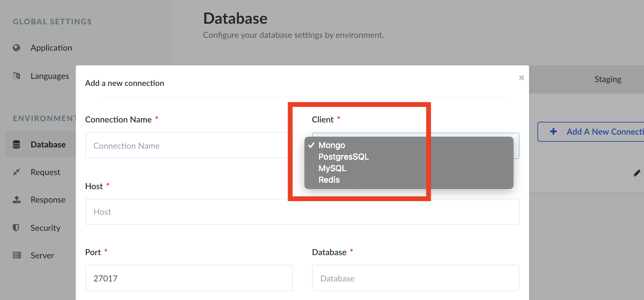Choose PostgresSQL in the Client list
Viewport: 644px width, 300px height.
click(x=409, y=157)
